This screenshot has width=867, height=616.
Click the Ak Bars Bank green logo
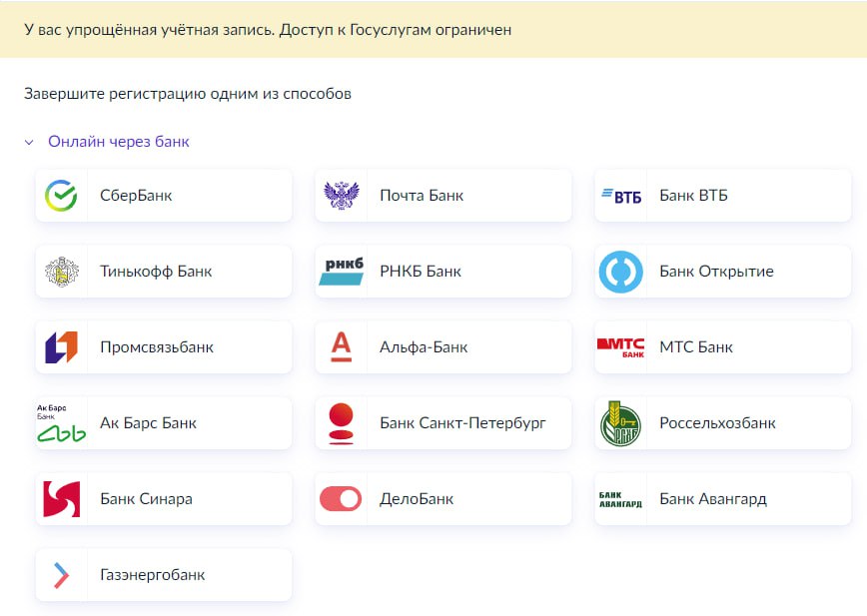(x=61, y=423)
